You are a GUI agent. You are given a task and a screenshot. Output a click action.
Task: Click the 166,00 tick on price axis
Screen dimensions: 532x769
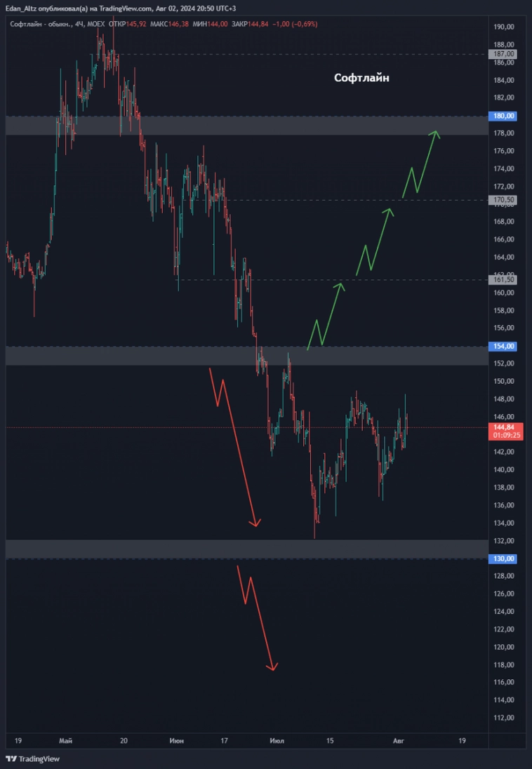pos(504,239)
